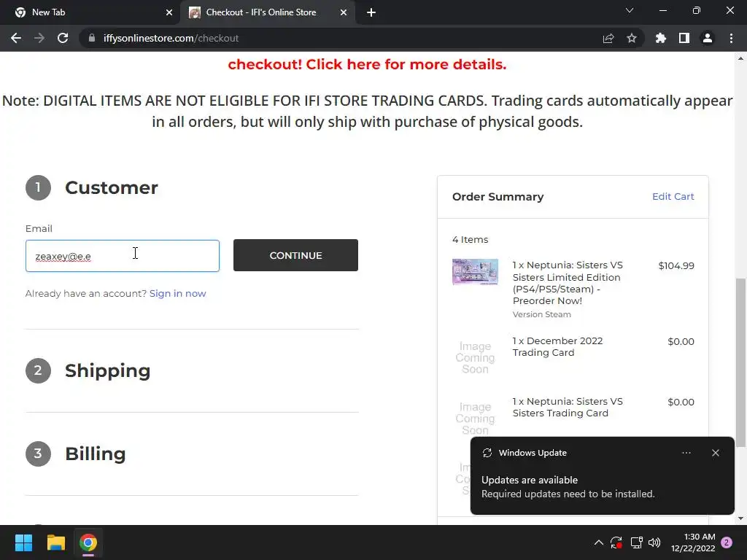Click Order Summary heading
747x560 pixels.
[498, 197]
